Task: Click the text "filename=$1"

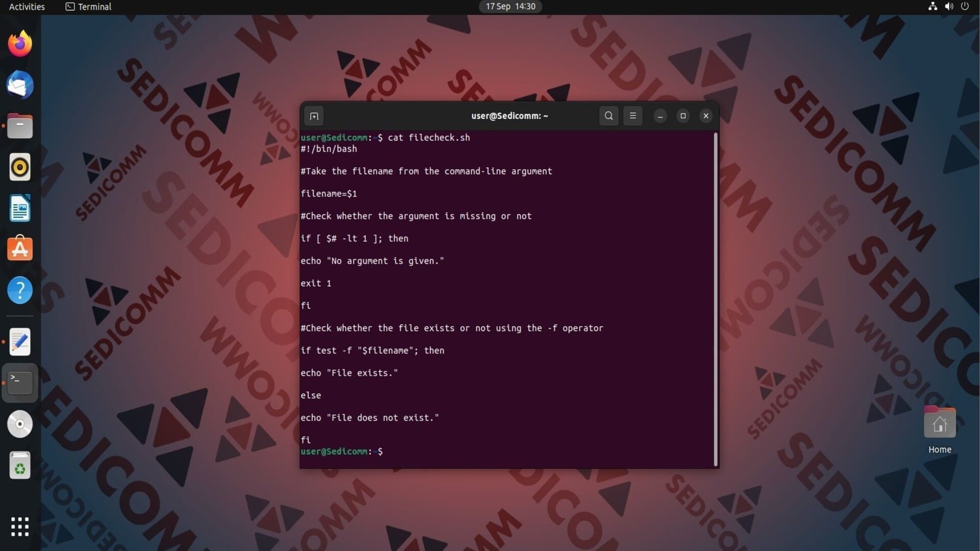Action: tap(329, 194)
